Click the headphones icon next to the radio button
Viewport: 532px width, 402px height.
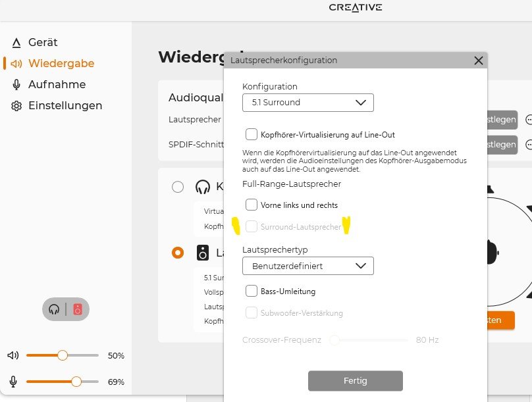(x=203, y=187)
